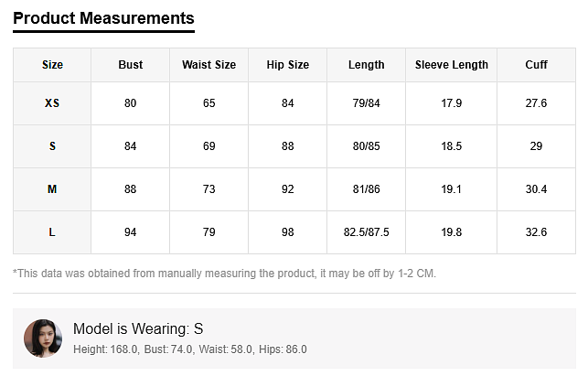This screenshot has width=588, height=376.
Task: Select the Cuff column header
Action: 536,65
